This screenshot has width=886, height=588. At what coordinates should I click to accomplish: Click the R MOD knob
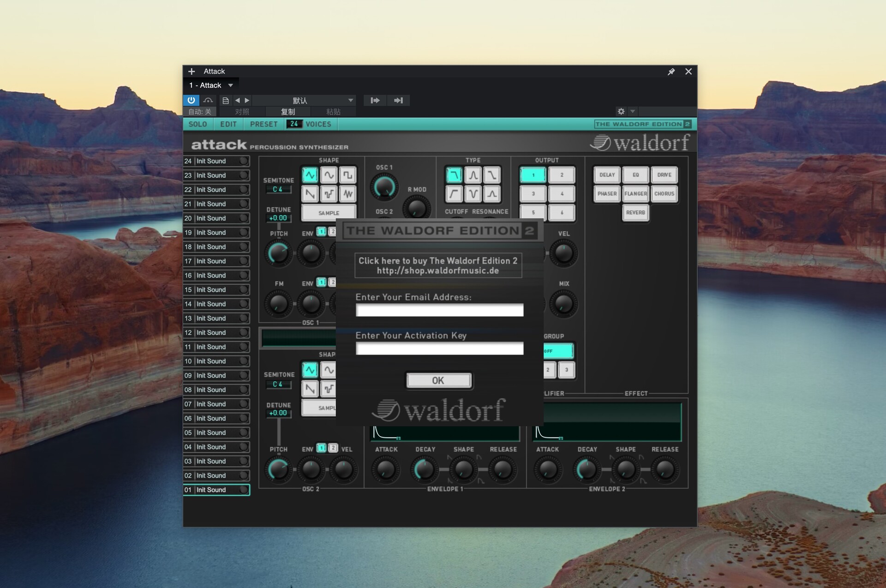pos(417,208)
